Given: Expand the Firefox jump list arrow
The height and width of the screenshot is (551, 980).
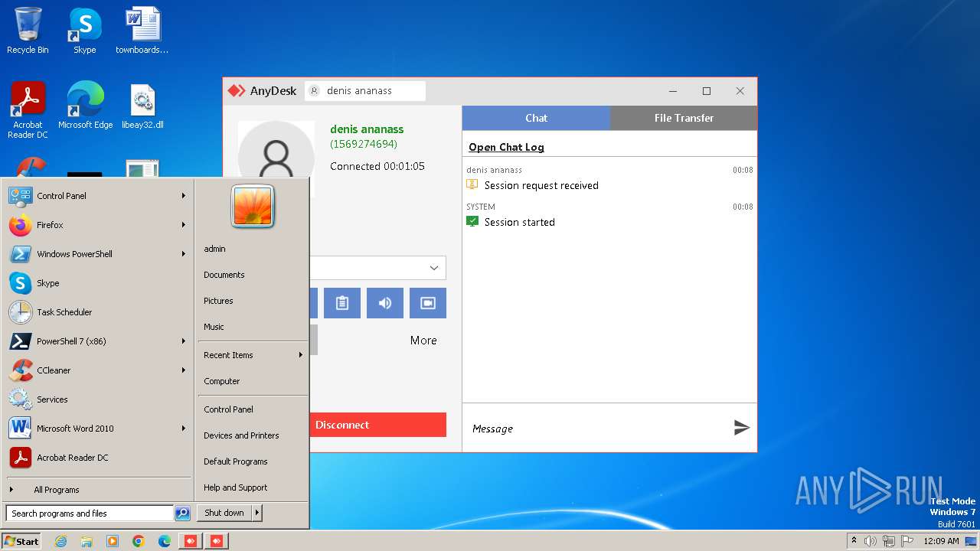Looking at the screenshot, I should [184, 225].
